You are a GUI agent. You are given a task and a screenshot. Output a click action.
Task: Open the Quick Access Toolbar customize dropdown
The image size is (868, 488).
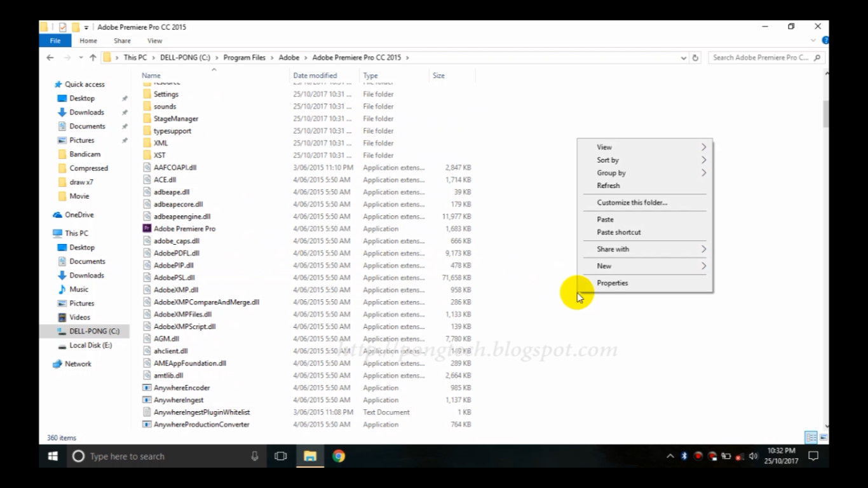coord(86,27)
